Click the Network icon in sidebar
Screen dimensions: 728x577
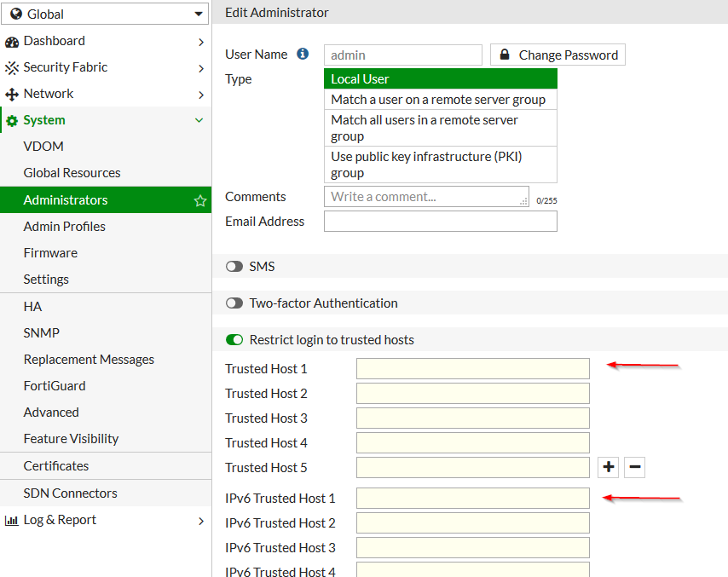pyautogui.click(x=12, y=94)
